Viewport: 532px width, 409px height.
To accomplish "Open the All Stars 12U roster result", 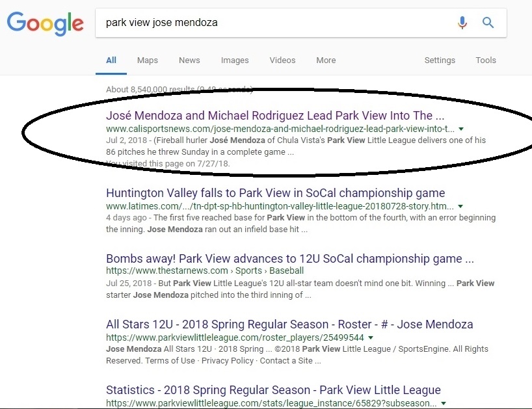I will (x=289, y=324).
